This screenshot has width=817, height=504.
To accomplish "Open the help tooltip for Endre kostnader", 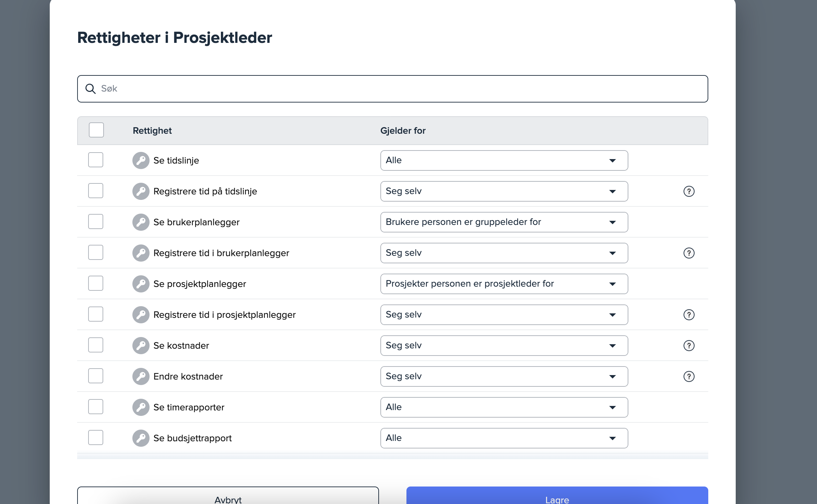I will click(x=689, y=376).
